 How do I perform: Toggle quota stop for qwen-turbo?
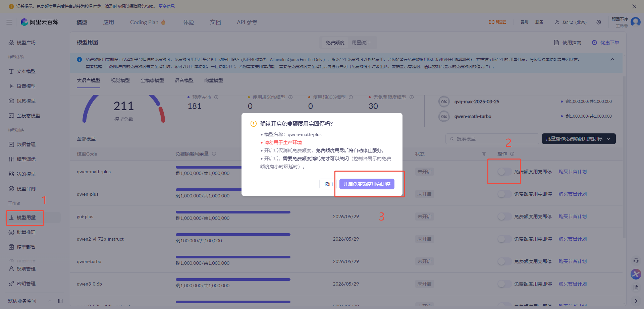coord(503,261)
